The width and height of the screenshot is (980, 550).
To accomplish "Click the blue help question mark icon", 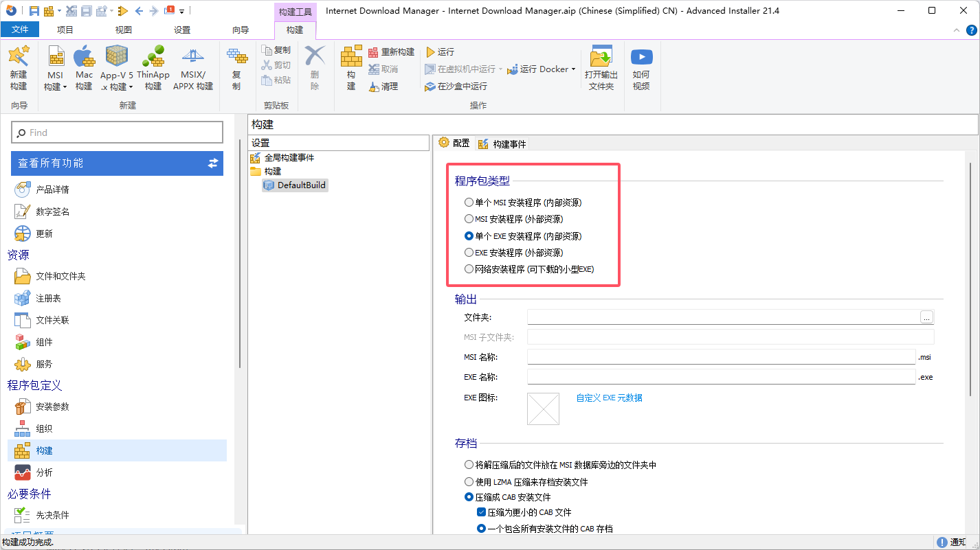I will 970,30.
